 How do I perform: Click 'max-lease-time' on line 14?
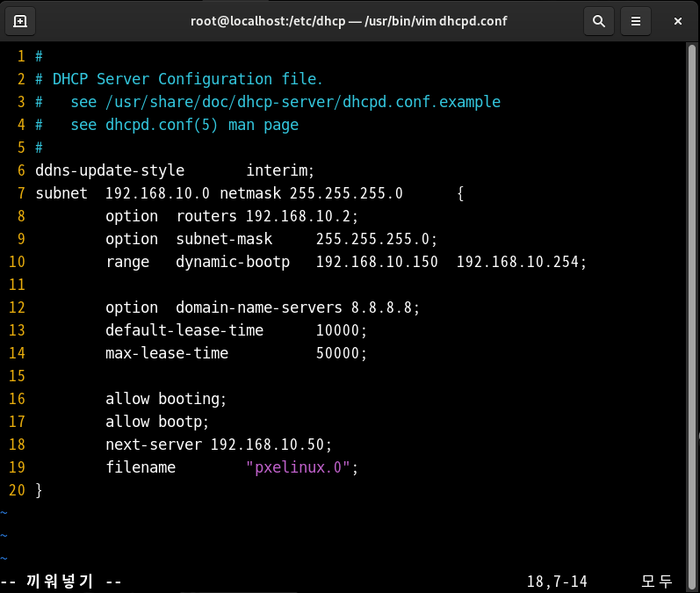[x=167, y=353]
